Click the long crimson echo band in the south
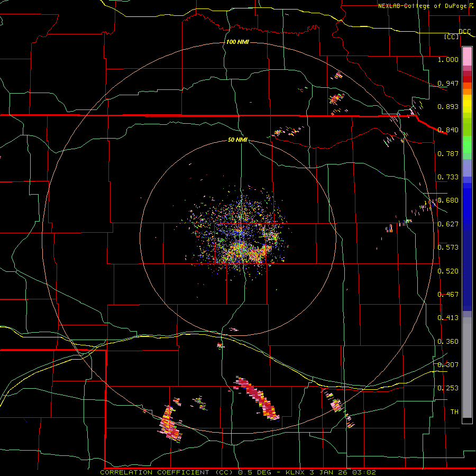 pos(258,398)
